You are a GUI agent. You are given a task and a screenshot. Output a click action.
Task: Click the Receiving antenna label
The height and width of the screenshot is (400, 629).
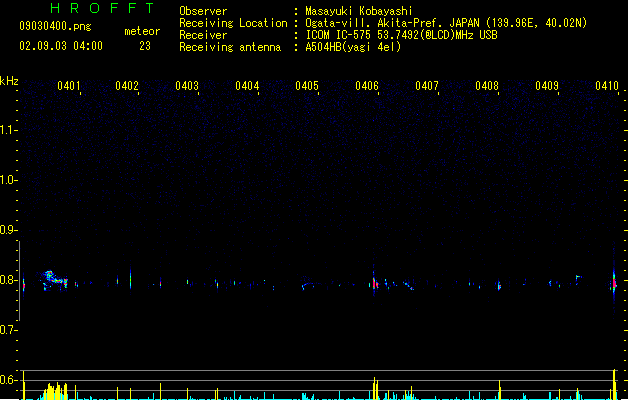[230, 47]
